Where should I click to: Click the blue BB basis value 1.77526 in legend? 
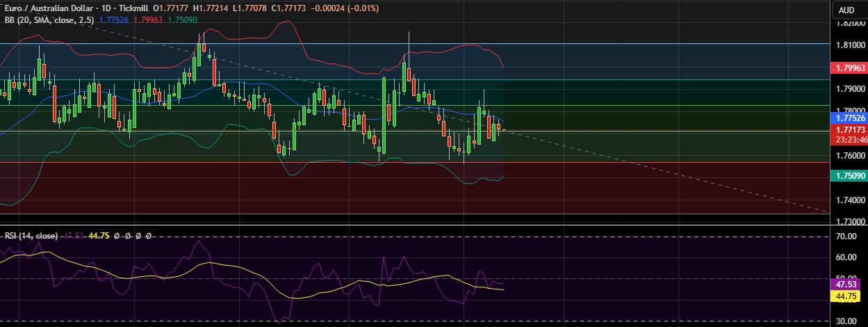pos(113,20)
